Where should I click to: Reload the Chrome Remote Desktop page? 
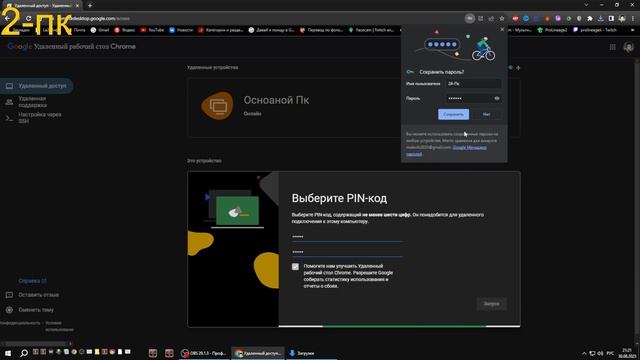28,18
